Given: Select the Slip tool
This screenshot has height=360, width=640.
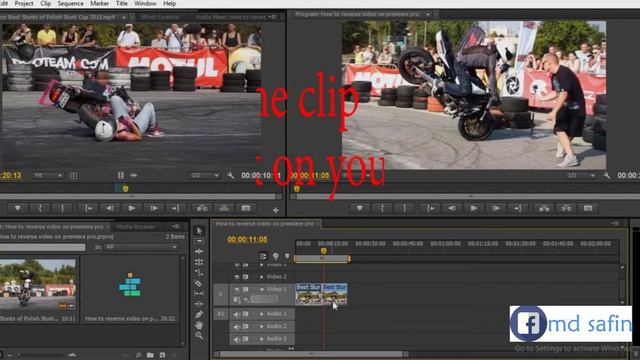Looking at the screenshot, I should point(199,293).
